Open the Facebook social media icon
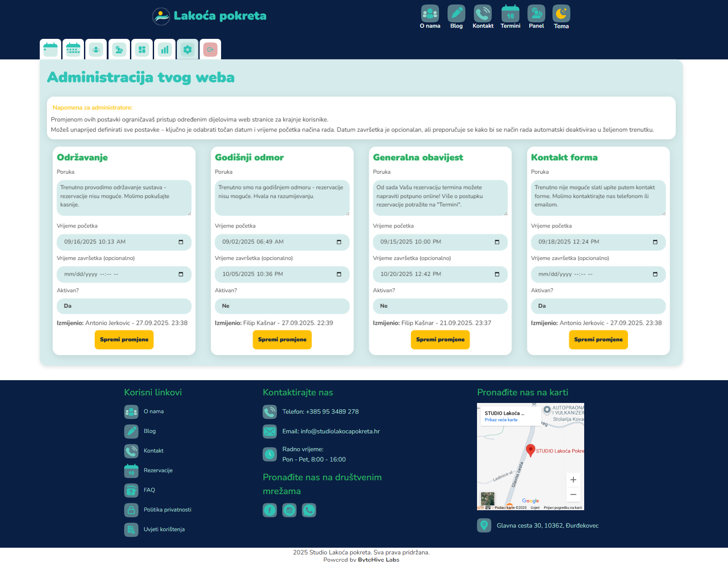 point(270,510)
